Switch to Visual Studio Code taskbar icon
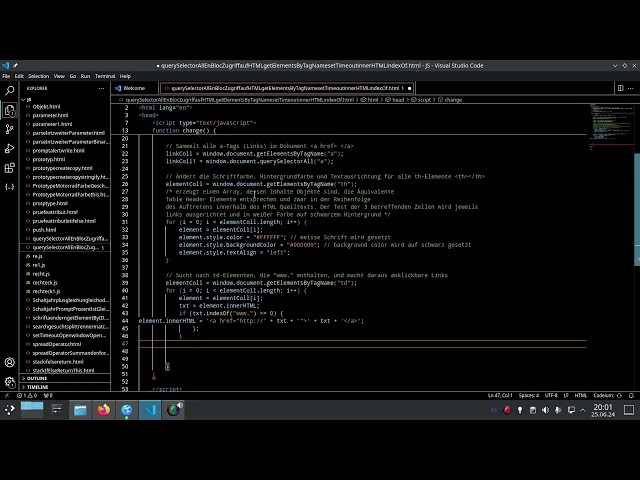This screenshot has height=480, width=640. pyautogui.click(x=150, y=410)
